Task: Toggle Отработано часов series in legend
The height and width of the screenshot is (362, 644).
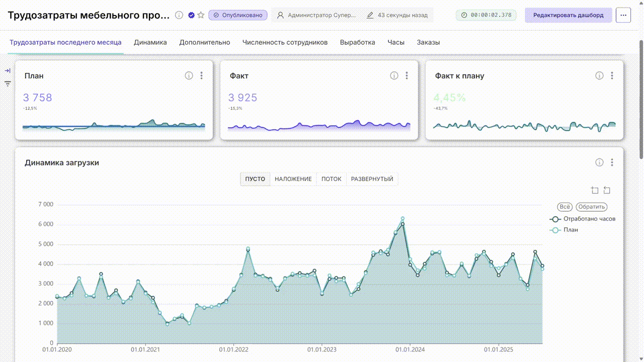Action: [x=583, y=219]
